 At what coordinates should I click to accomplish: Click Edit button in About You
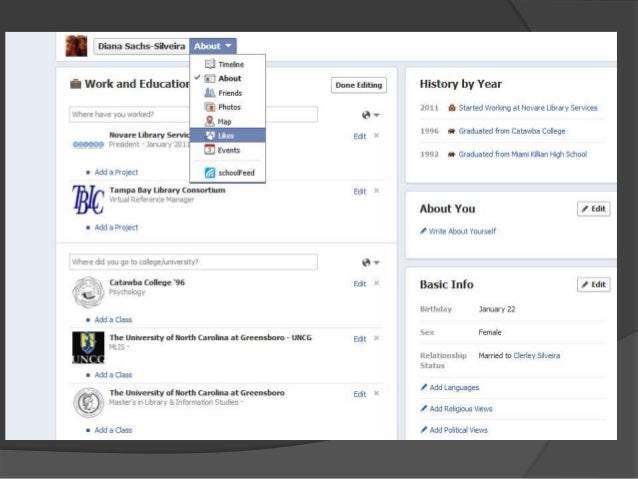point(593,209)
